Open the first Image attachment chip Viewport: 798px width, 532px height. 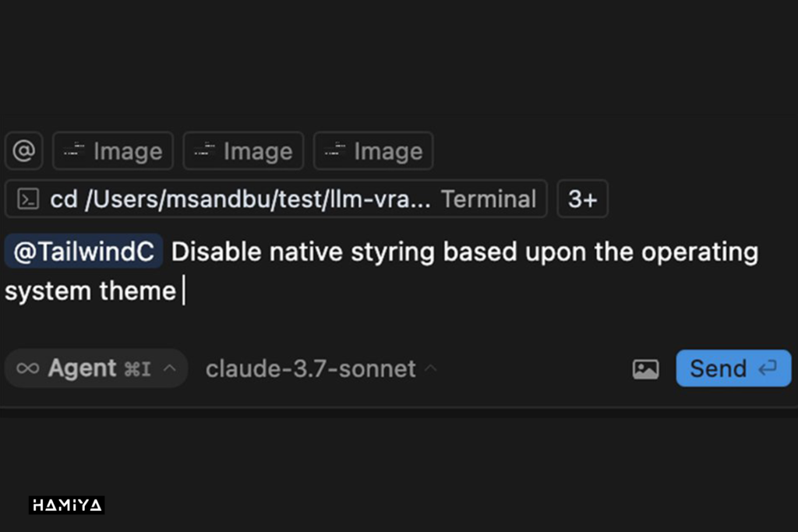tap(112, 151)
